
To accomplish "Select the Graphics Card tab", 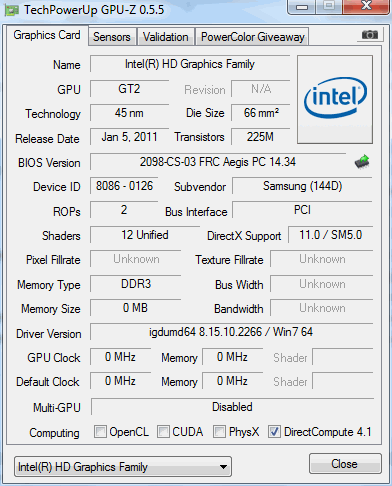I will point(47,35).
